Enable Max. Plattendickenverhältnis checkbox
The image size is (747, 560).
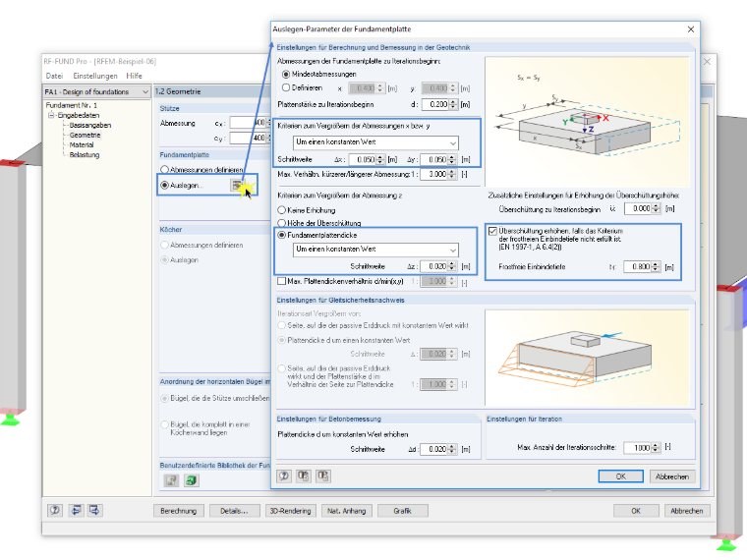[281, 281]
